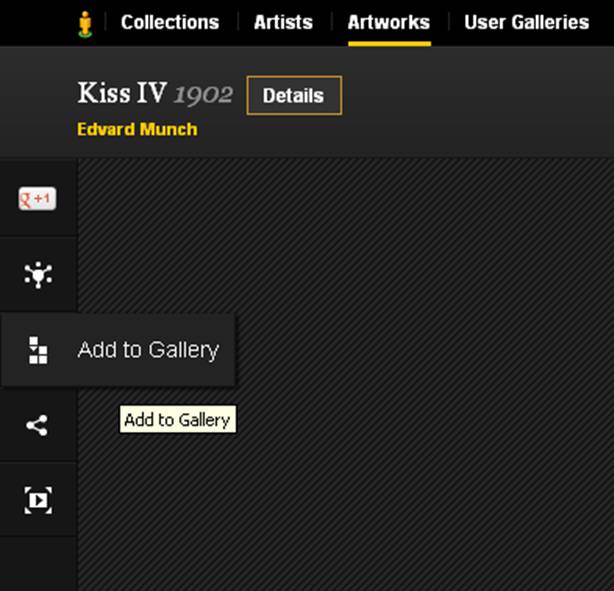Open the Collections menu item

[x=170, y=22]
